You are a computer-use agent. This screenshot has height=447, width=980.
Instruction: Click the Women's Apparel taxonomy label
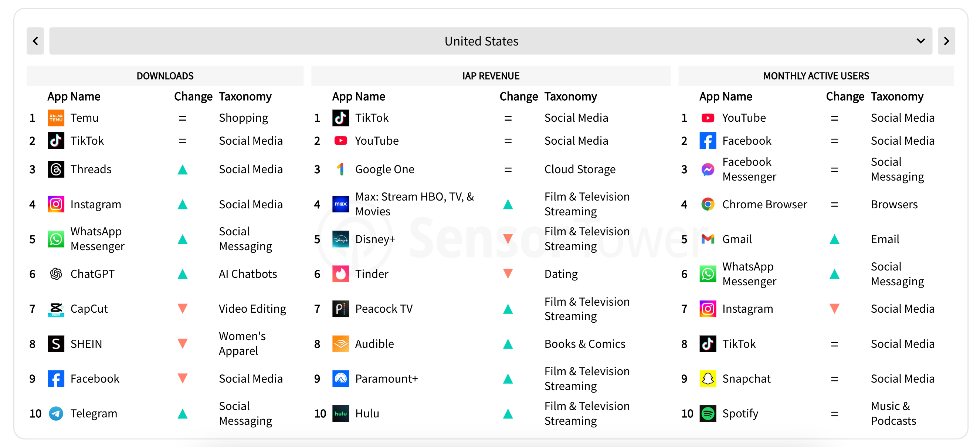242,343
